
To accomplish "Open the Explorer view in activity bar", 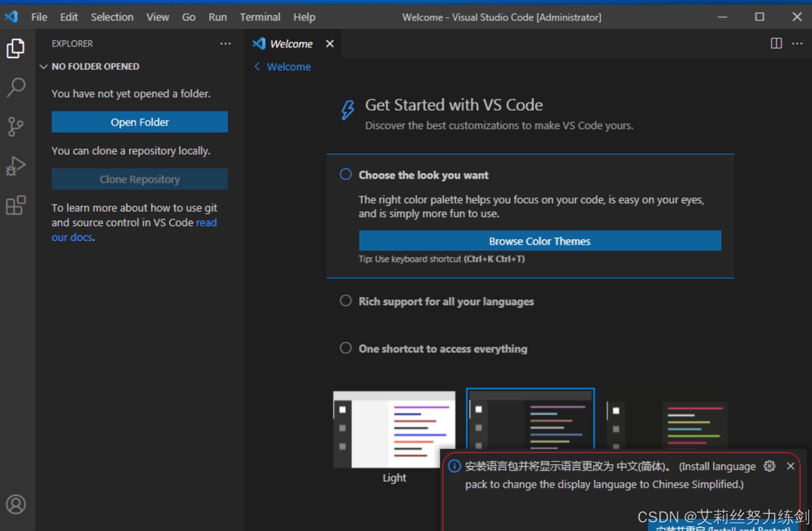I will tap(16, 48).
